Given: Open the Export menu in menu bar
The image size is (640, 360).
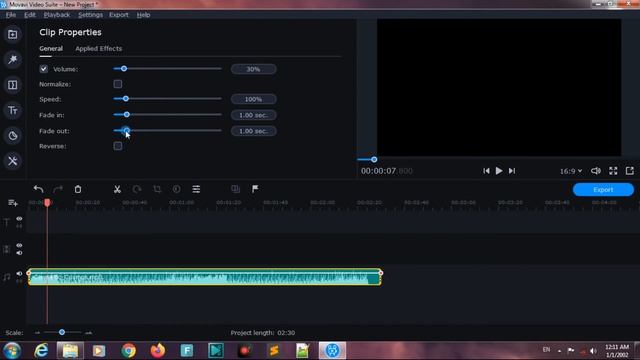Looking at the screenshot, I should click(x=119, y=15).
